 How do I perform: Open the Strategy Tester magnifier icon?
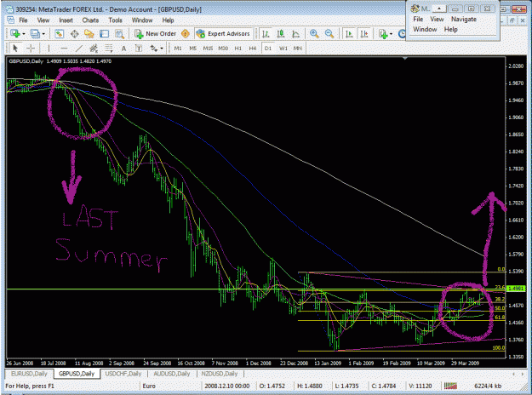click(119, 33)
